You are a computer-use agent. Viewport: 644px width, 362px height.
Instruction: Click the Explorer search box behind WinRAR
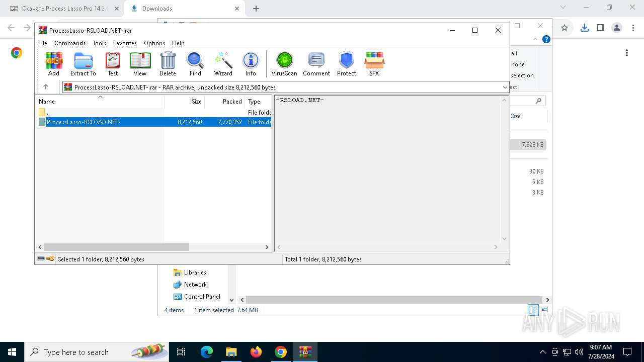click(x=527, y=101)
